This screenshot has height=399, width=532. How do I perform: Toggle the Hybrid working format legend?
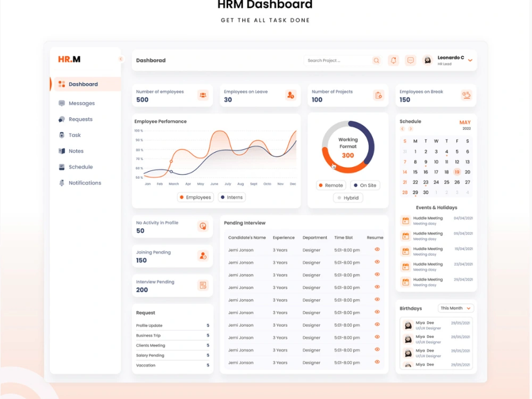[x=348, y=198]
